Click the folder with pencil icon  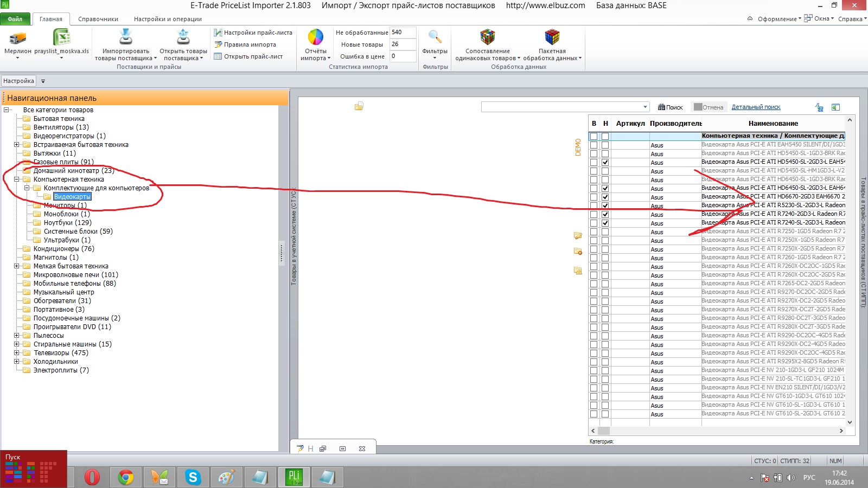[578, 236]
